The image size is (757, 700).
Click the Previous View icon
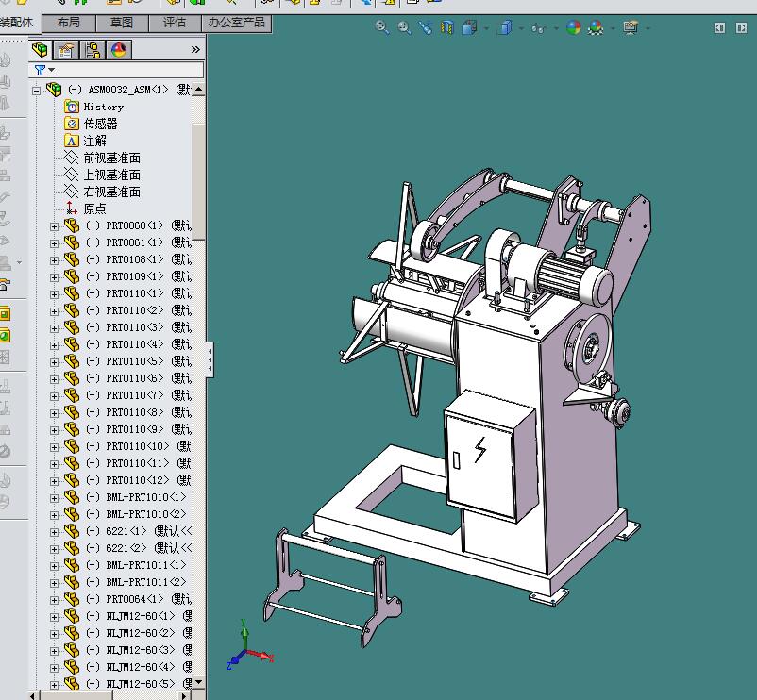click(x=426, y=27)
